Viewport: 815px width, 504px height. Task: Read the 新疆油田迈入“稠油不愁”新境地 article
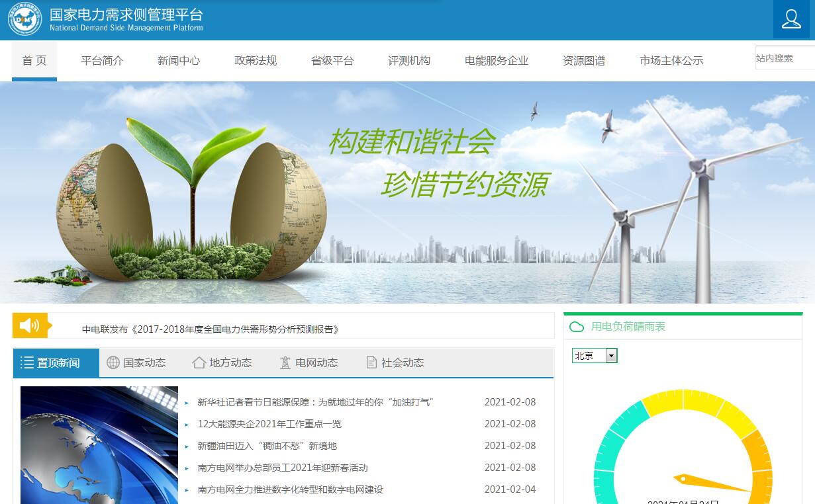click(267, 446)
